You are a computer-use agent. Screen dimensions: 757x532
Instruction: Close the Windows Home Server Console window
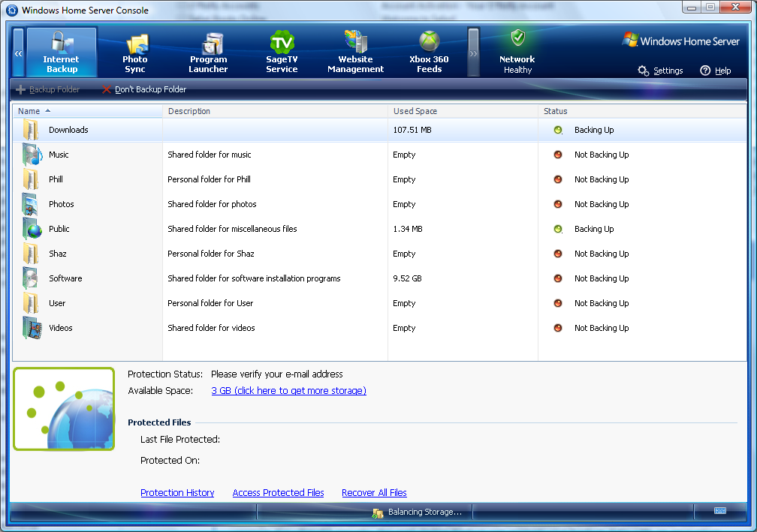click(734, 7)
